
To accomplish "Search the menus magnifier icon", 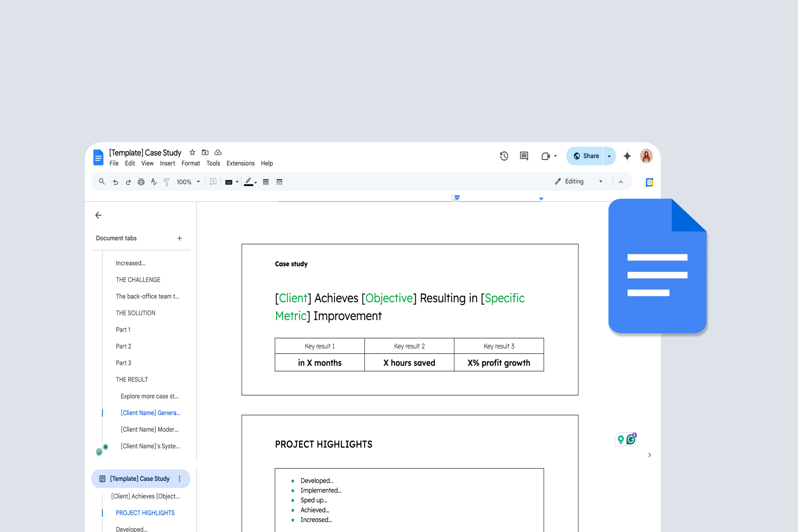I will click(x=102, y=182).
